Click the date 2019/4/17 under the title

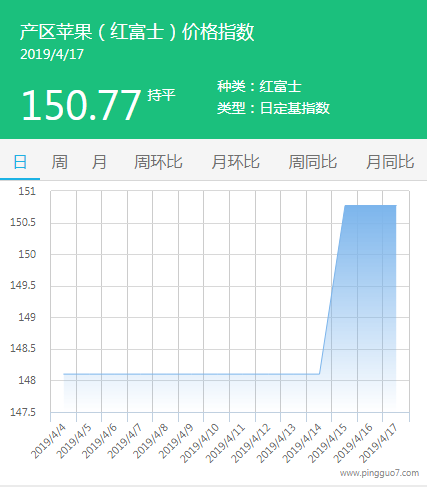point(52,54)
